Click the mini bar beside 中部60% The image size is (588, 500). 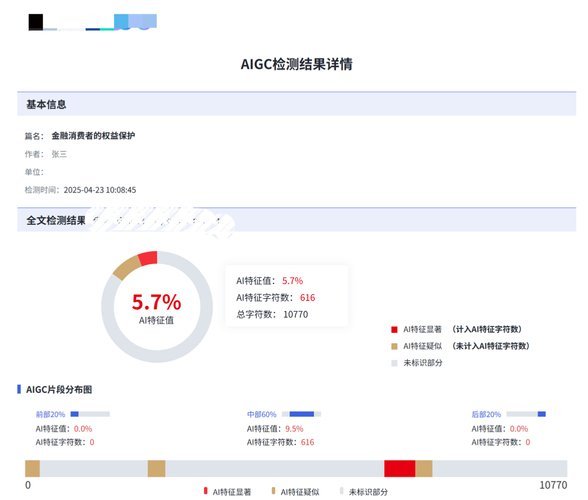tap(302, 414)
